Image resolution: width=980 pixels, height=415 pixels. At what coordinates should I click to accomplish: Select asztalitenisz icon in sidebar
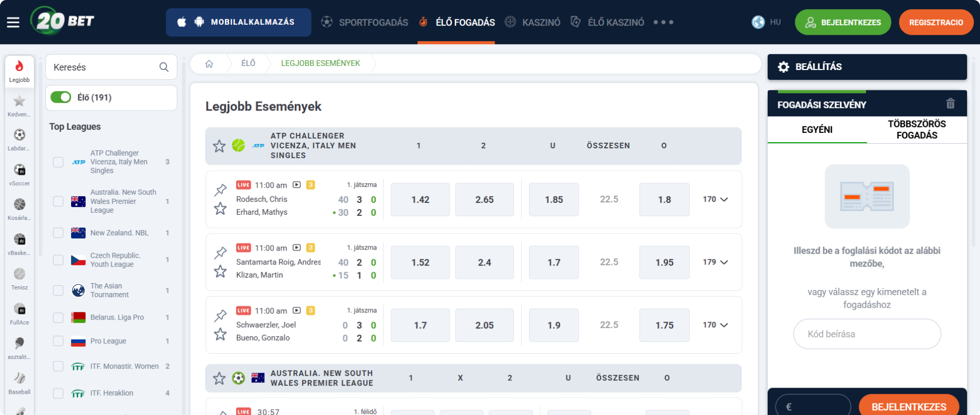19,343
